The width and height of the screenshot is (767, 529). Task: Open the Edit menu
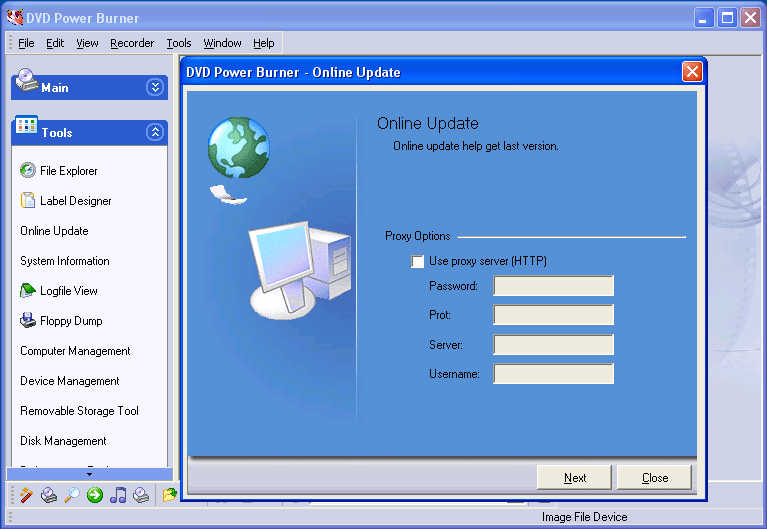coord(55,43)
